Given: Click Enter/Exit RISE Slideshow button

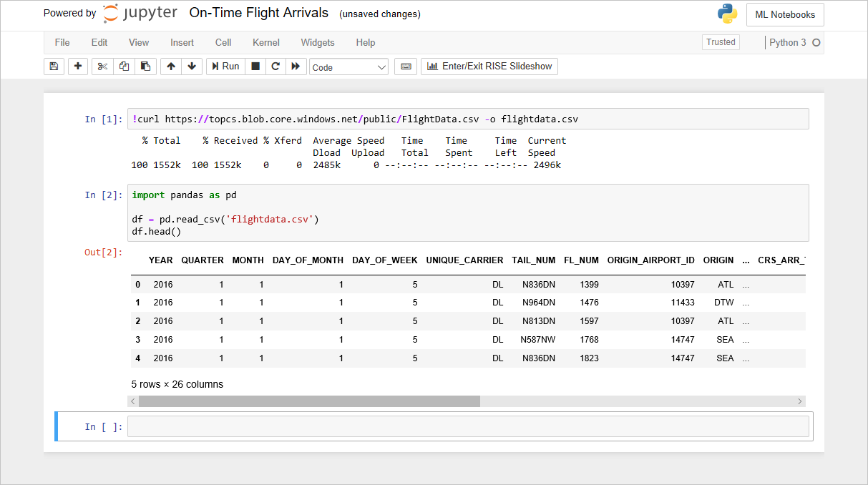Looking at the screenshot, I should tap(489, 66).
